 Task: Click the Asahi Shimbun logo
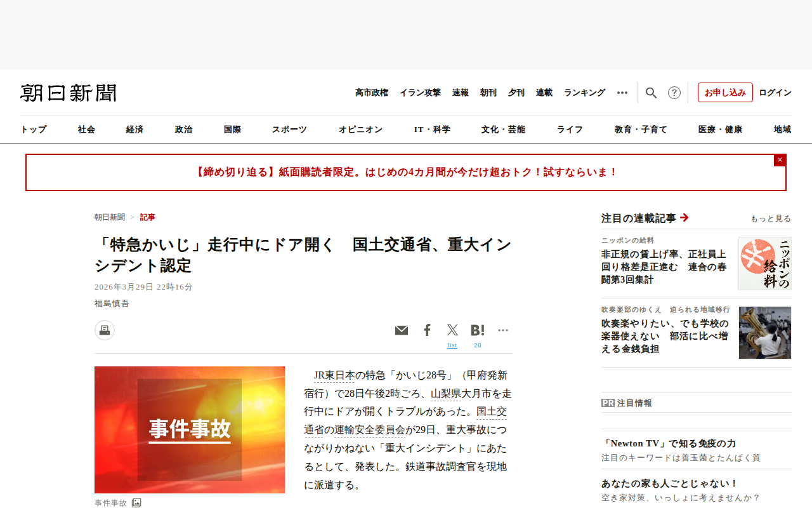pyautogui.click(x=69, y=93)
